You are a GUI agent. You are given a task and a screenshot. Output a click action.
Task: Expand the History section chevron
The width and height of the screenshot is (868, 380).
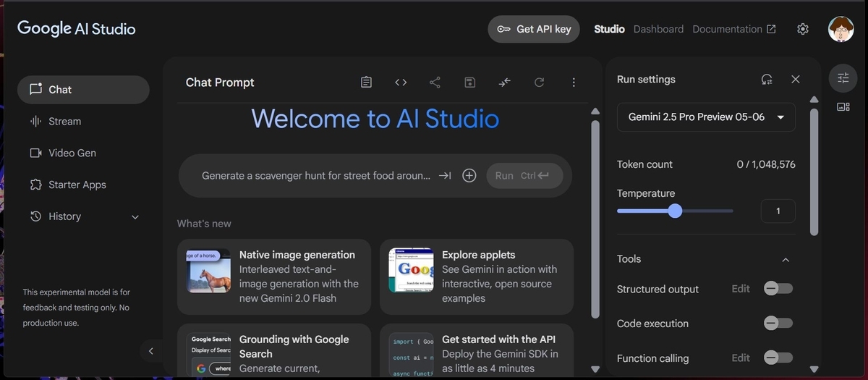pyautogui.click(x=135, y=216)
